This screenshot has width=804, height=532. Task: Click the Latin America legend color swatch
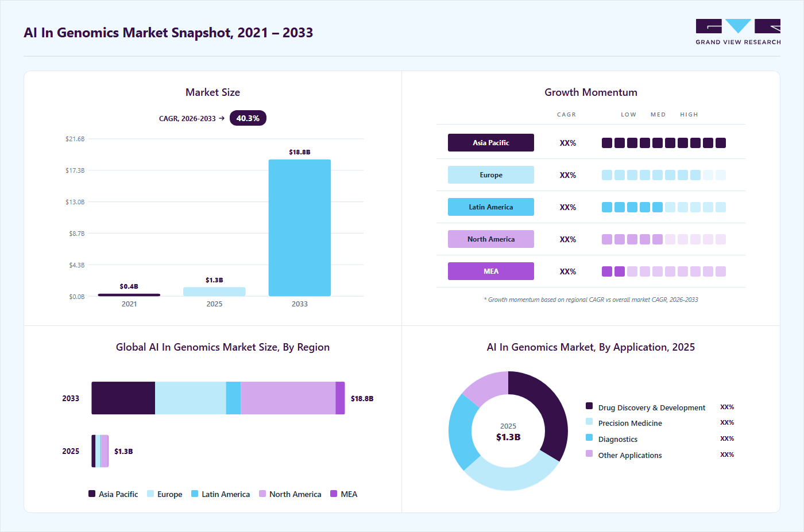tap(195, 494)
